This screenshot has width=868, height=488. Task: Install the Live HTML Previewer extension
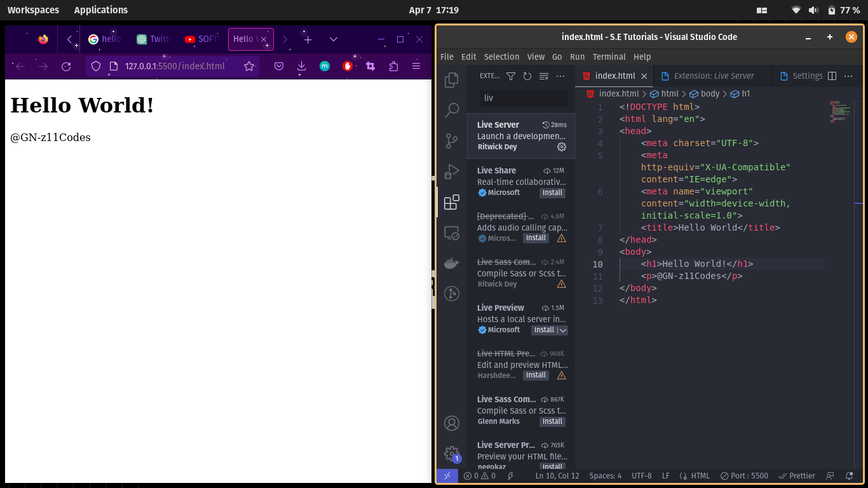click(x=536, y=376)
